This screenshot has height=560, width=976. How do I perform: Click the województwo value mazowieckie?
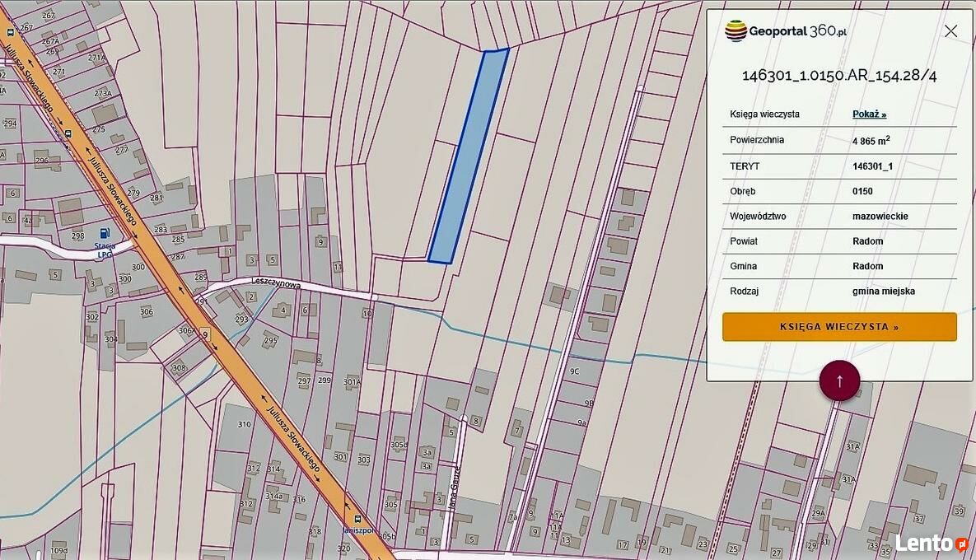(880, 216)
